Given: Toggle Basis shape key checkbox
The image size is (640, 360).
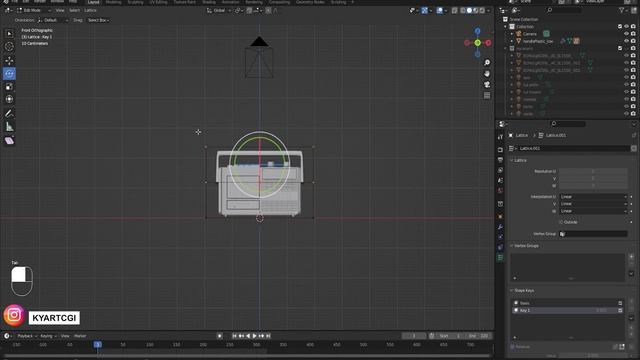Looking at the screenshot, I should [620, 303].
